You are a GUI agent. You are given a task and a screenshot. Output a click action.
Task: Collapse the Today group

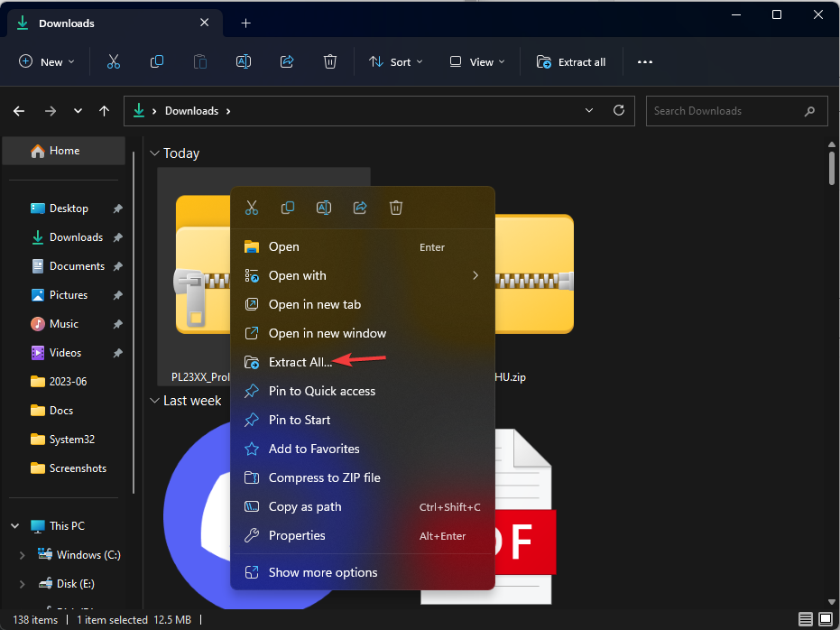(x=153, y=153)
